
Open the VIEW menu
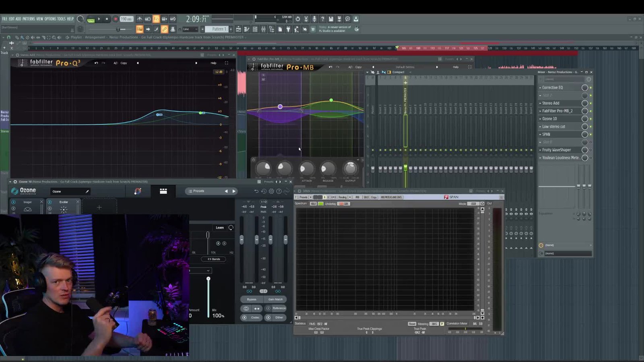pos(39,19)
